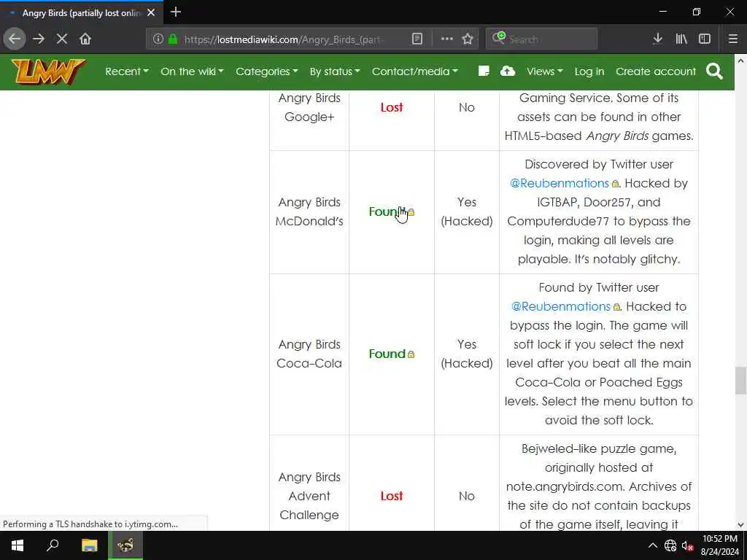Open the Windows Start menu
This screenshot has width=747, height=560.
click(x=18, y=545)
